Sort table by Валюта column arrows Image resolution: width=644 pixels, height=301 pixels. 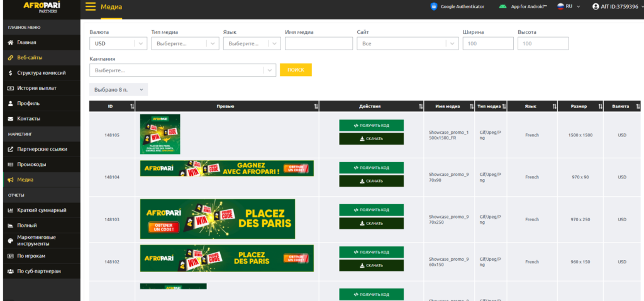tap(638, 106)
